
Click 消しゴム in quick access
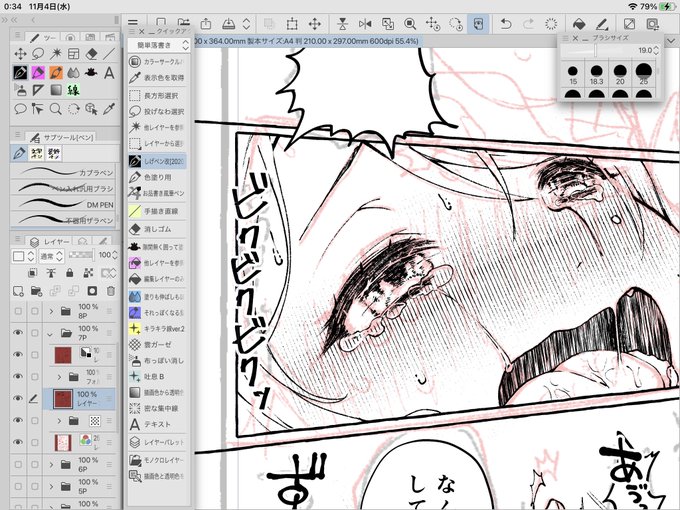158,229
